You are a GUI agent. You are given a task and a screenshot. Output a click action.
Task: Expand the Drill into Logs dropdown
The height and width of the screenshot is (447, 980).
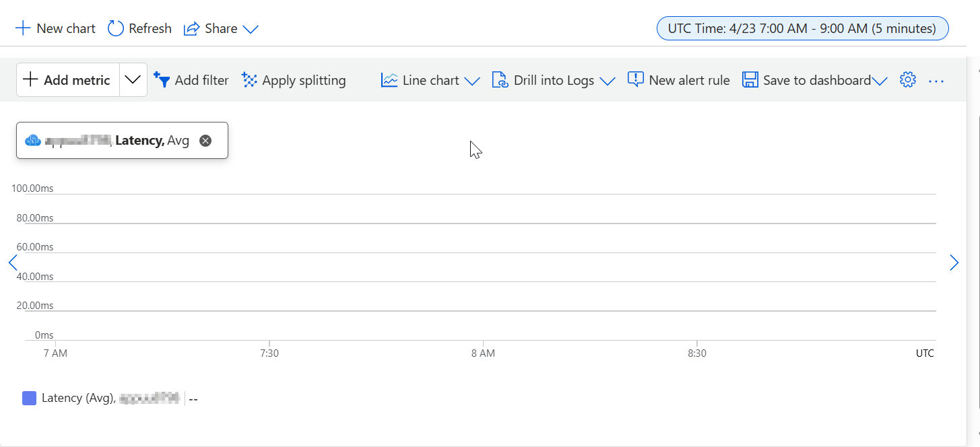click(607, 81)
